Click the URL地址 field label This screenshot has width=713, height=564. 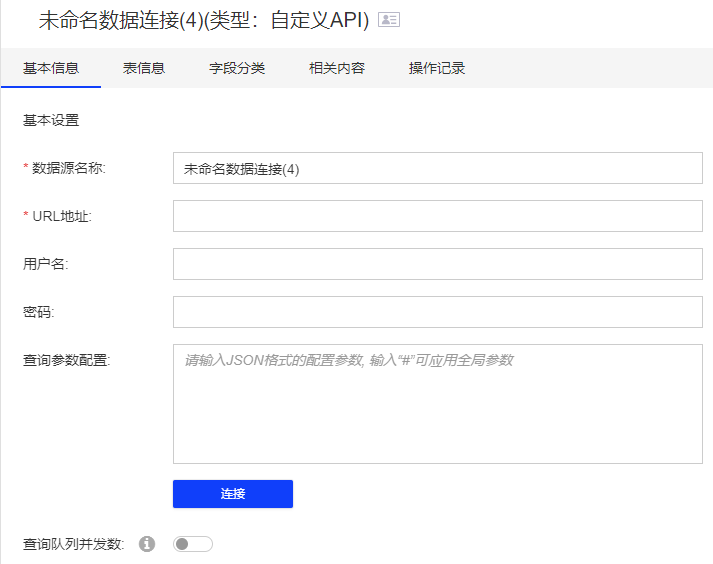pyautogui.click(x=61, y=216)
